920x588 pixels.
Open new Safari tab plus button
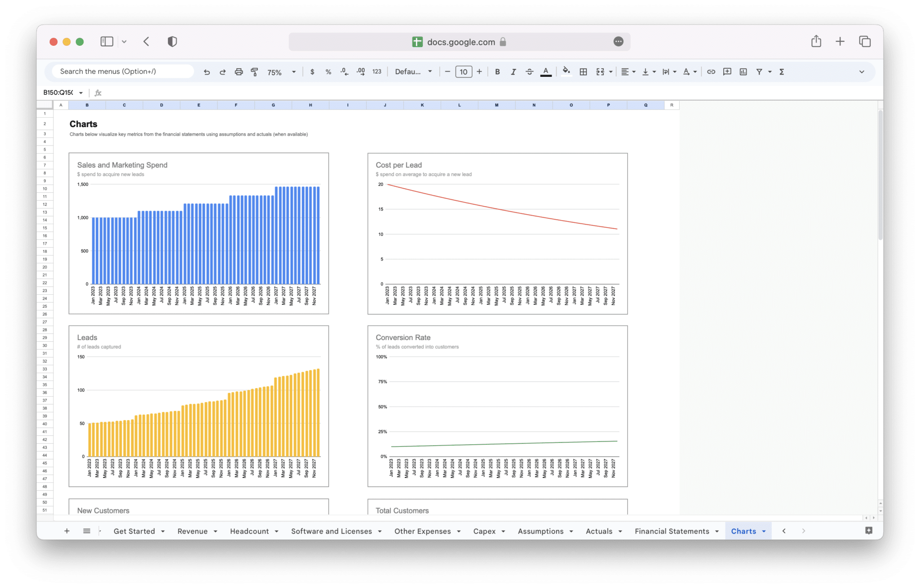tap(840, 41)
